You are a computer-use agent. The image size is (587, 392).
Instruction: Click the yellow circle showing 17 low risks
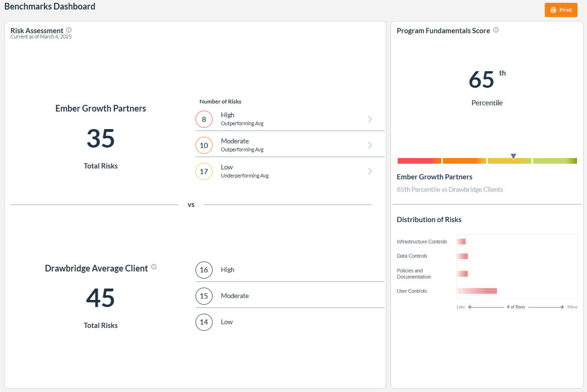click(x=204, y=171)
